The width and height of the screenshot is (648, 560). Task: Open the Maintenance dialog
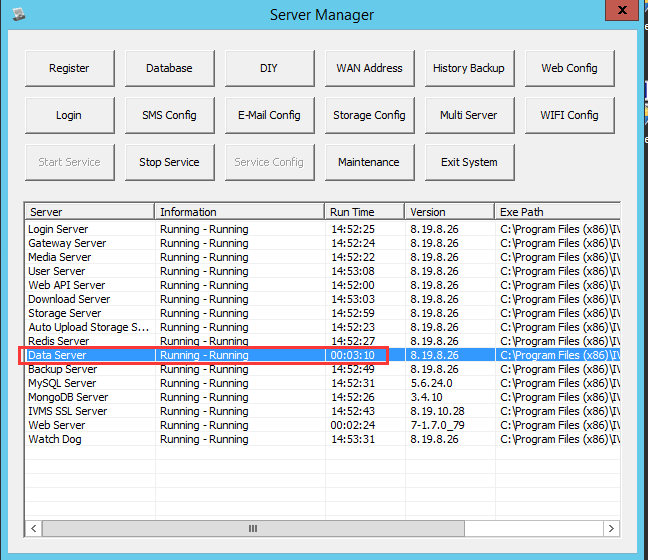[370, 162]
